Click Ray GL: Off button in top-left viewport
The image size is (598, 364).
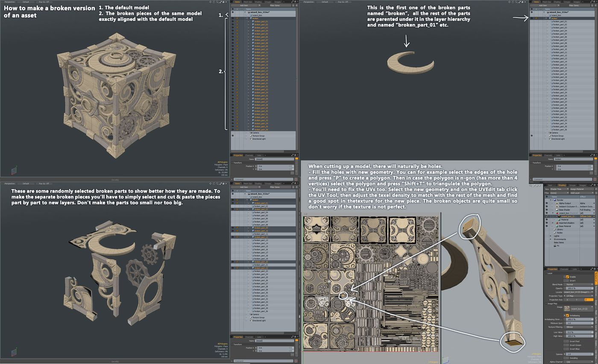44,2
